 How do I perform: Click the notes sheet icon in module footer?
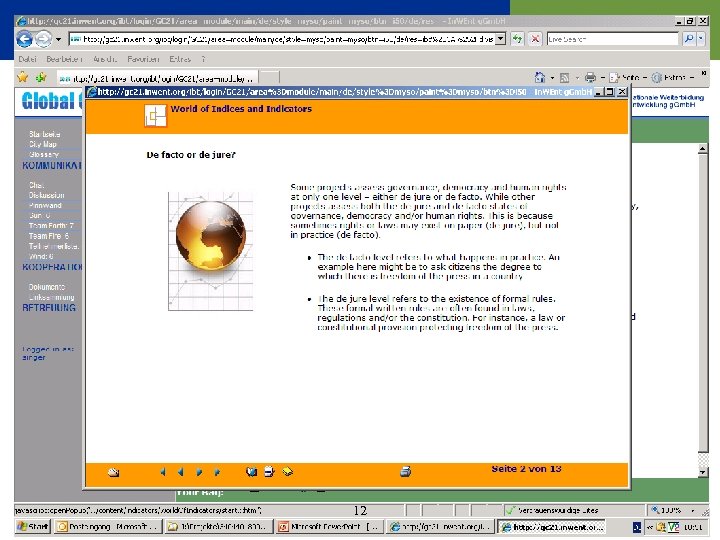point(269,472)
